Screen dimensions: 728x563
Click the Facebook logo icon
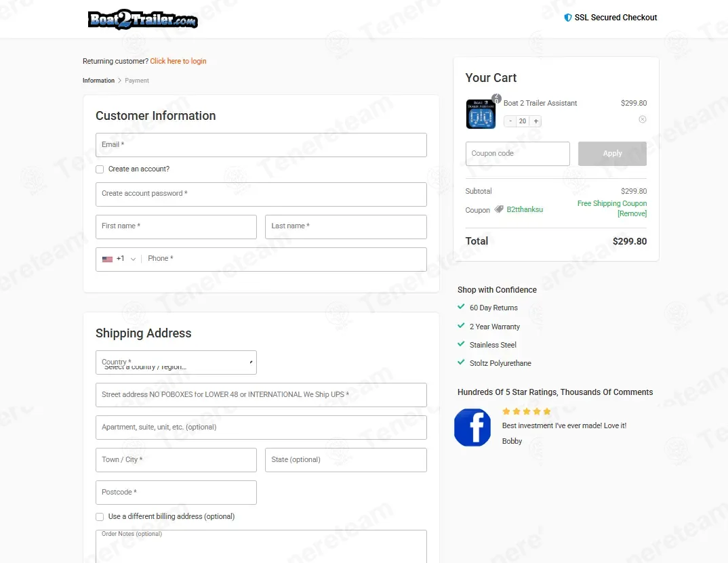pyautogui.click(x=472, y=428)
